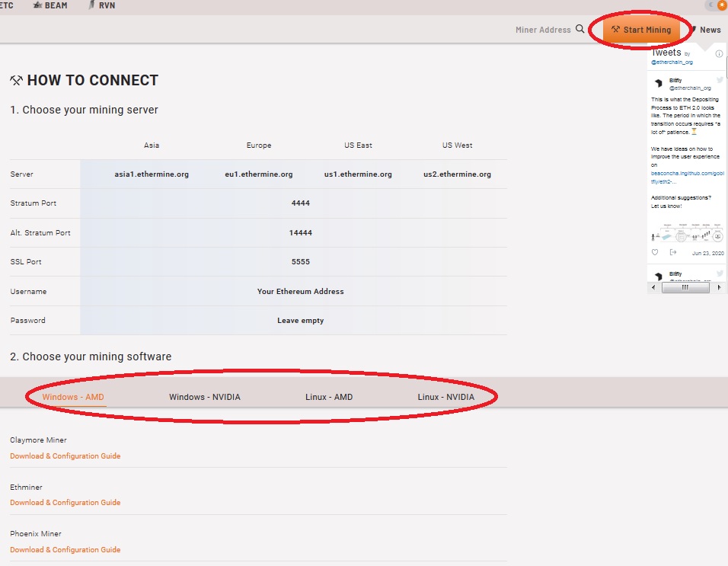Open the Tweets widget info icon
Viewport: 728px width, 566px height.
[x=719, y=54]
